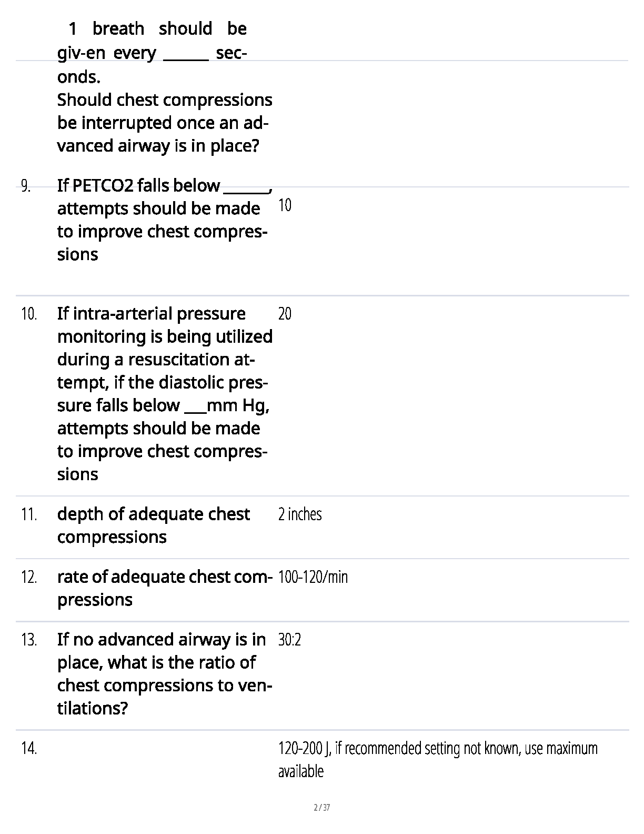Click the "2 / 37" page indicator
Screen dimensions: 644x834
[321, 808]
